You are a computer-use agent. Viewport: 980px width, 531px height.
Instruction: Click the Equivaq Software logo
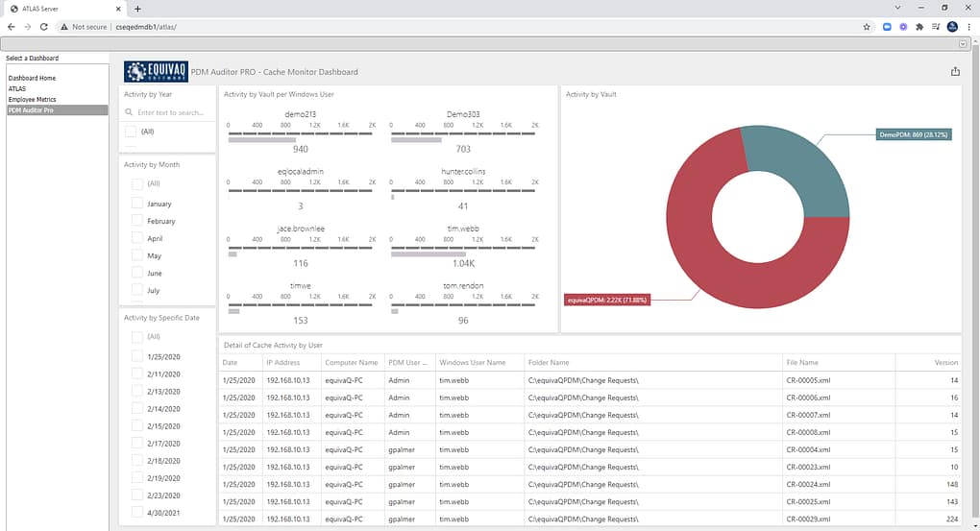pyautogui.click(x=156, y=71)
